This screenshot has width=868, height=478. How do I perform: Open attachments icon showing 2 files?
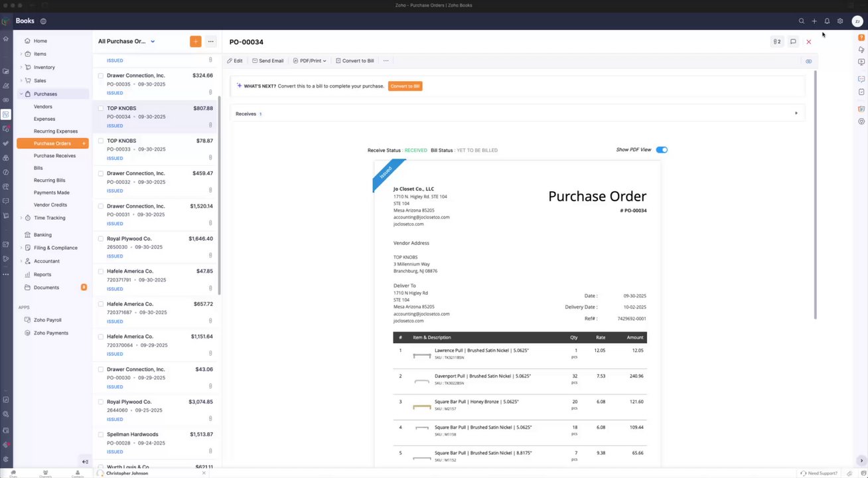tap(776, 42)
